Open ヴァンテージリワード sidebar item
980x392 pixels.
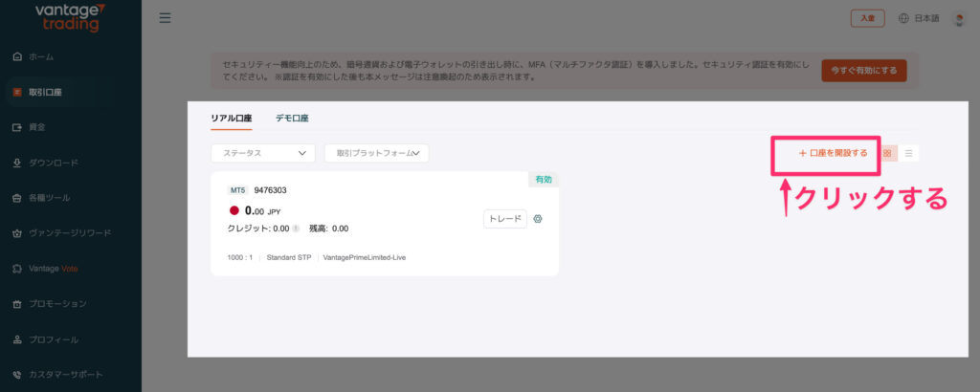71,233
